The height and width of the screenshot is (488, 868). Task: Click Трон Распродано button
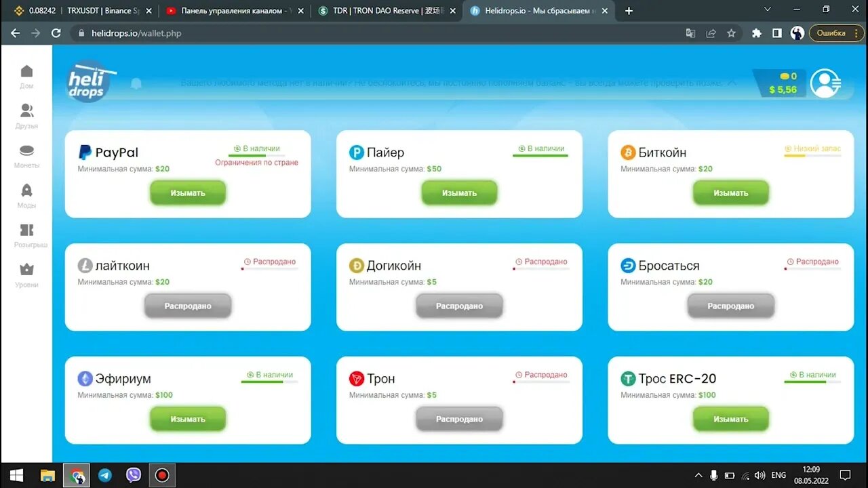pos(459,420)
